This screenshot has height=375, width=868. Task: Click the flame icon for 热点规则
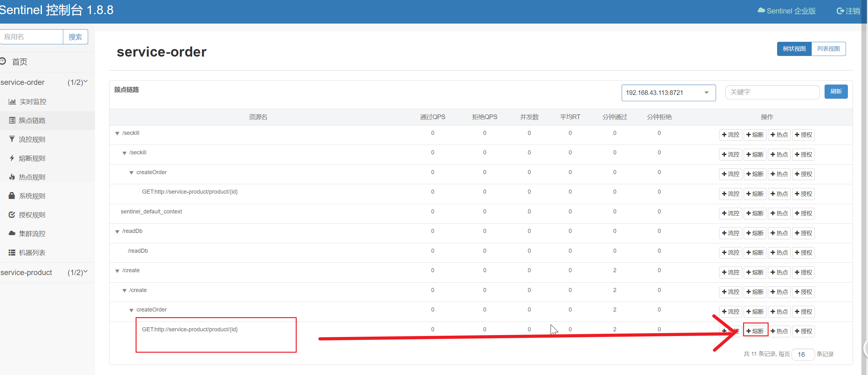pos(12,177)
